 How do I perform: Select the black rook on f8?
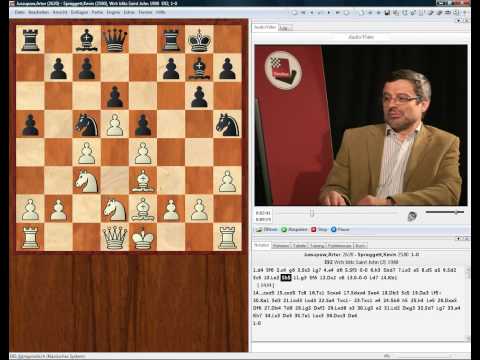pyautogui.click(x=171, y=40)
